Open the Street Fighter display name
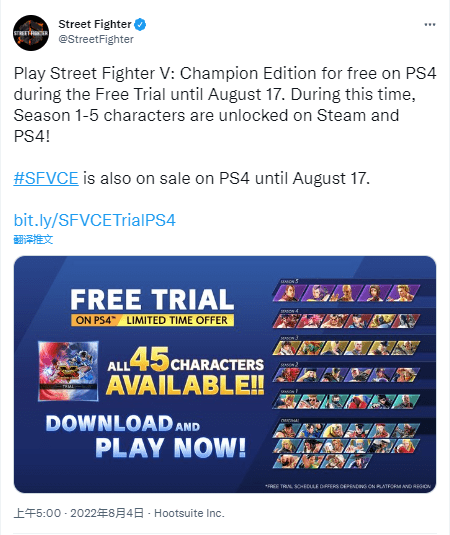Viewport: 450px width, 535px height. [95, 24]
